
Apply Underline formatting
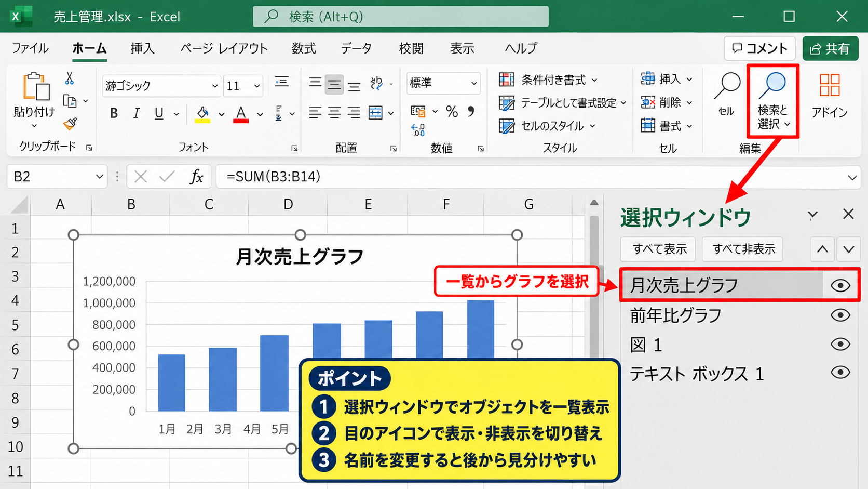pyautogui.click(x=159, y=113)
